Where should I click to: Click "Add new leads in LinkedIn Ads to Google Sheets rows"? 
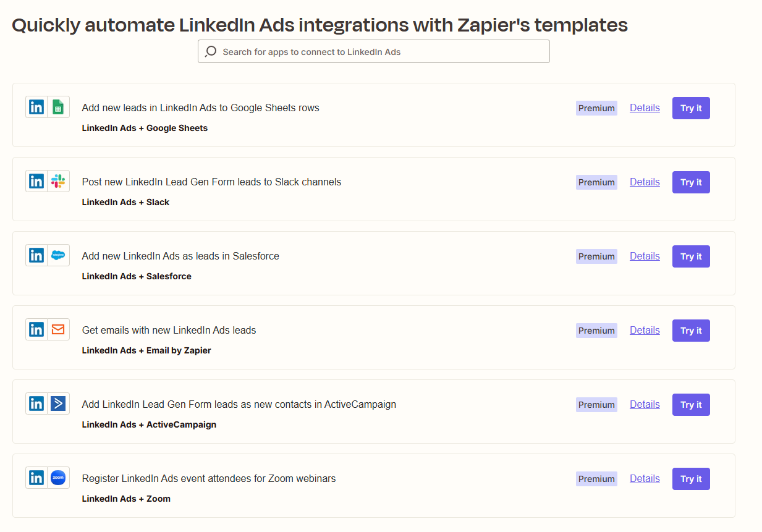click(x=201, y=108)
